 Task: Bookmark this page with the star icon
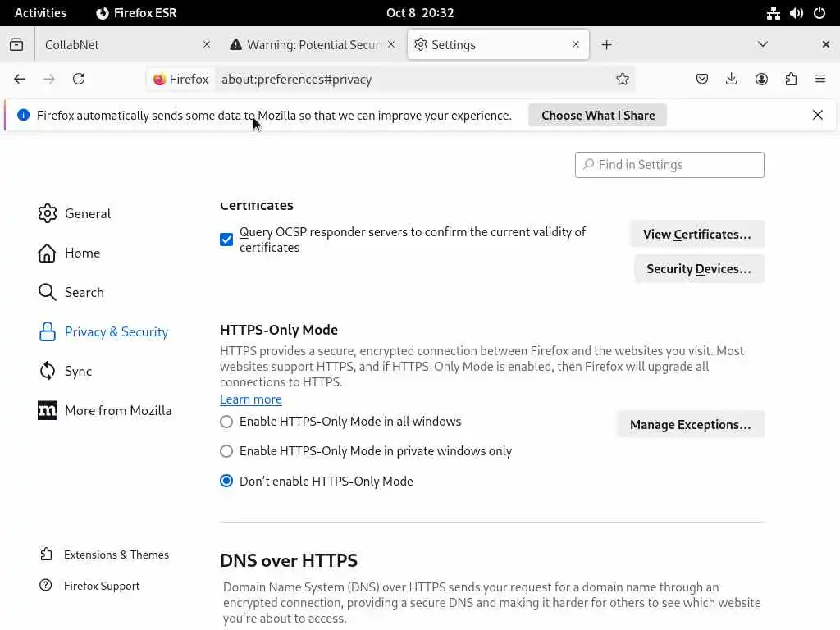623,79
